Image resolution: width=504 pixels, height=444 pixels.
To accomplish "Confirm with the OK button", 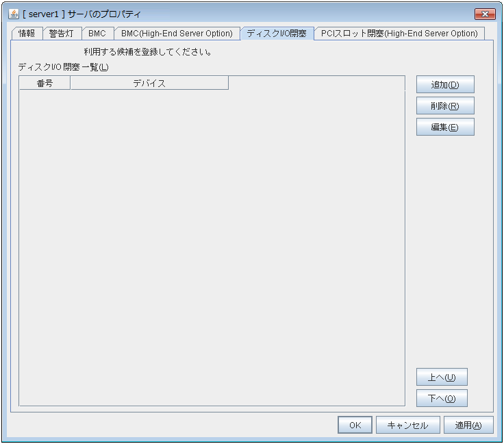I will tap(355, 425).
